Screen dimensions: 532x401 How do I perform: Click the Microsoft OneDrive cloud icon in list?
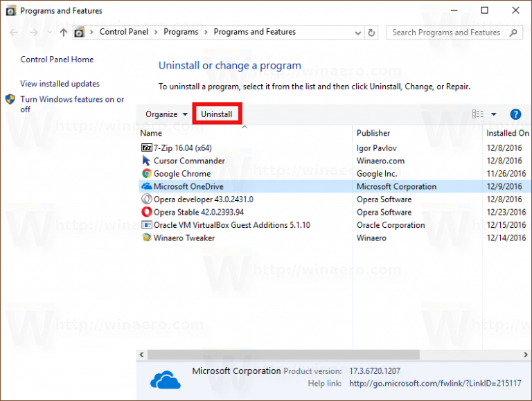coord(147,186)
